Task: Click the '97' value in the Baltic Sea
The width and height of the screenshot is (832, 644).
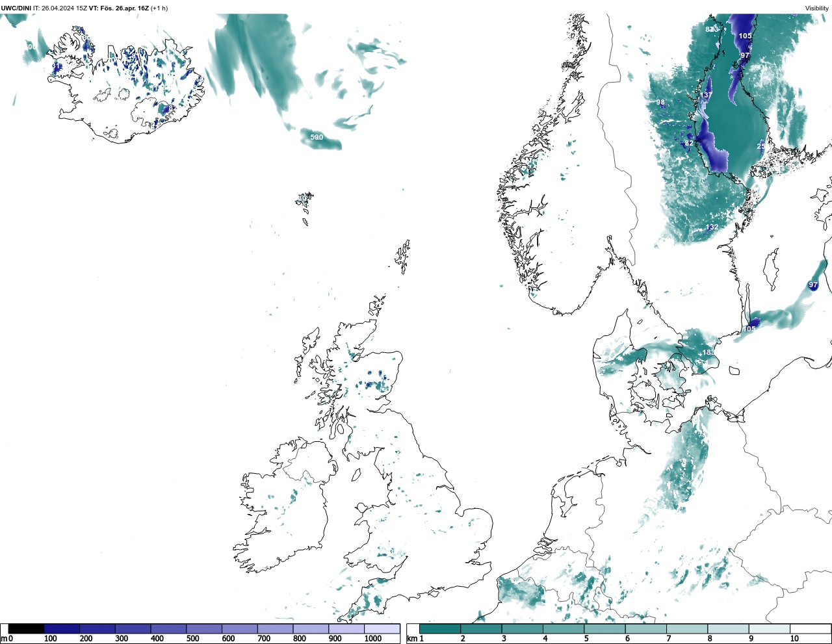Action: [813, 285]
